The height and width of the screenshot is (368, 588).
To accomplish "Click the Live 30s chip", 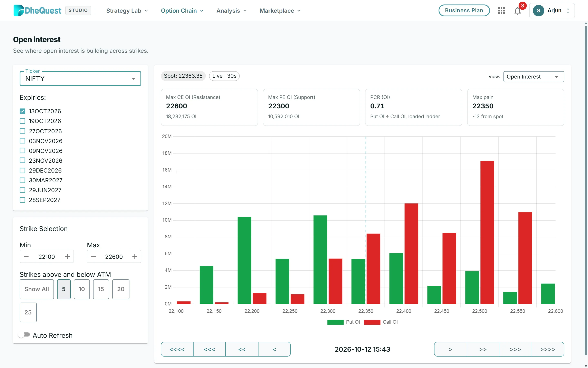I will point(224,76).
